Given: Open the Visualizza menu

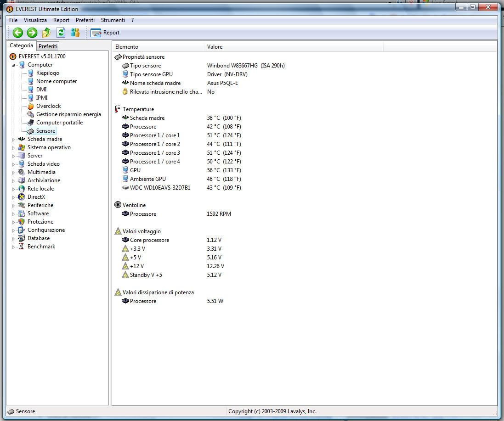Looking at the screenshot, I should click(35, 20).
